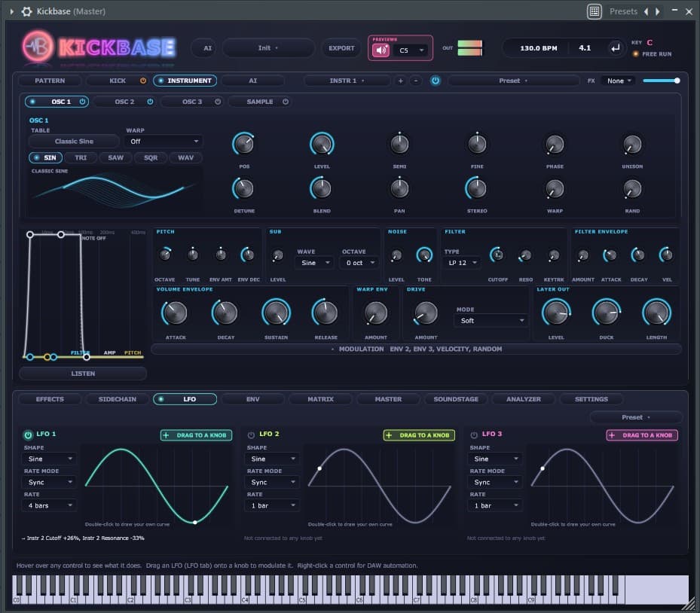The image size is (700, 613).
Task: Select the TRI waveform option
Action: pyautogui.click(x=81, y=157)
